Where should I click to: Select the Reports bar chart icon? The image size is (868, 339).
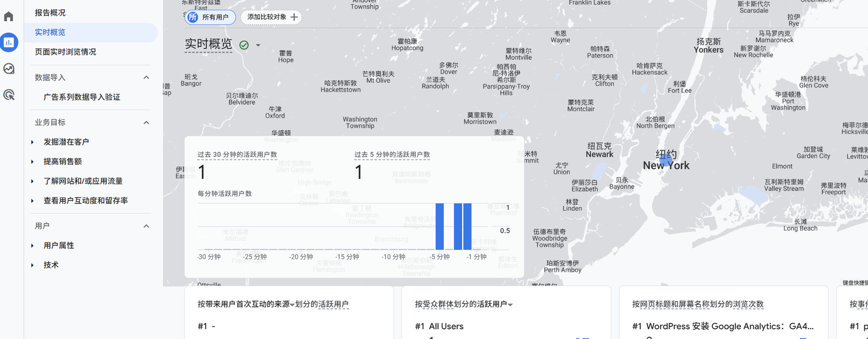tap(9, 42)
